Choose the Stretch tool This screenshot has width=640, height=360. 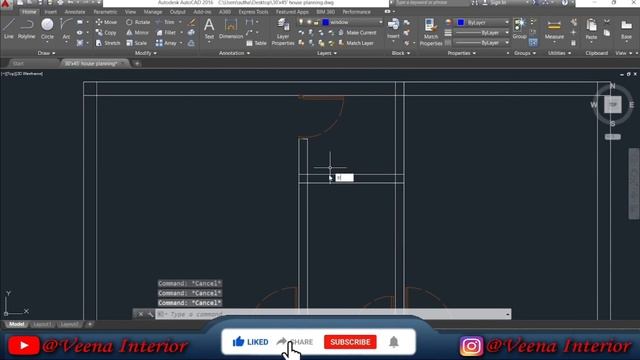[x=108, y=43]
